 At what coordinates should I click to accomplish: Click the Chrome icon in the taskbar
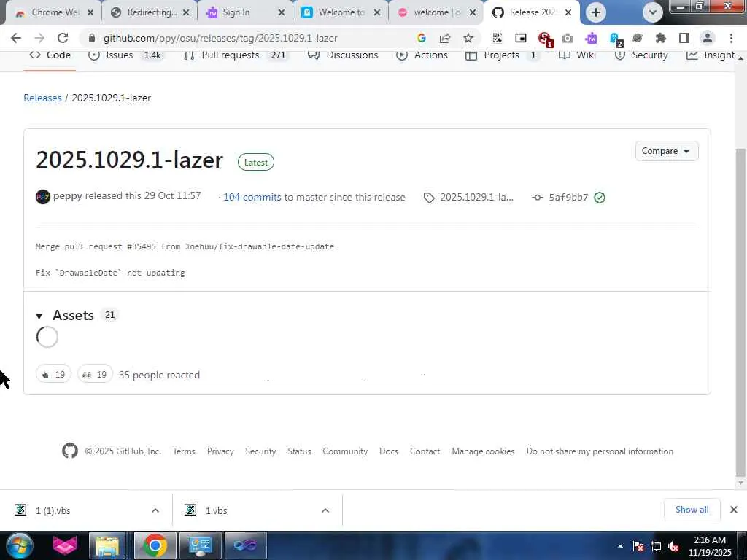155,545
